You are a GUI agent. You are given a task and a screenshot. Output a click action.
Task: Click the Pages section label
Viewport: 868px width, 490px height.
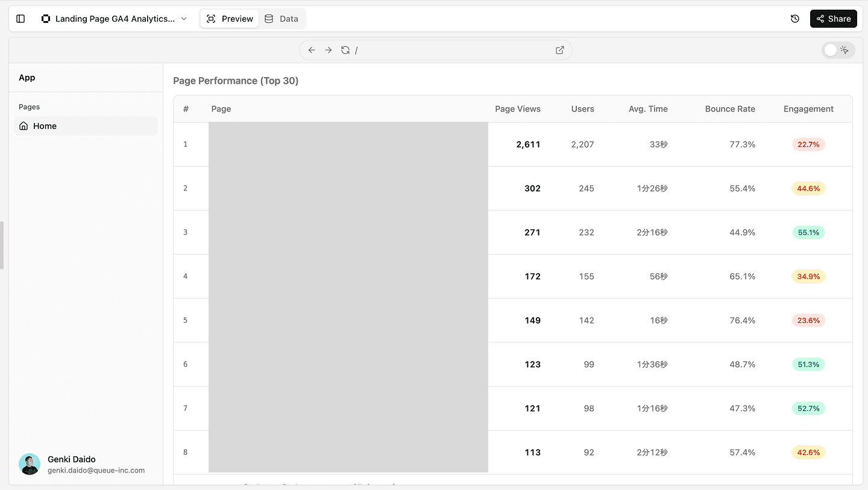tap(29, 107)
